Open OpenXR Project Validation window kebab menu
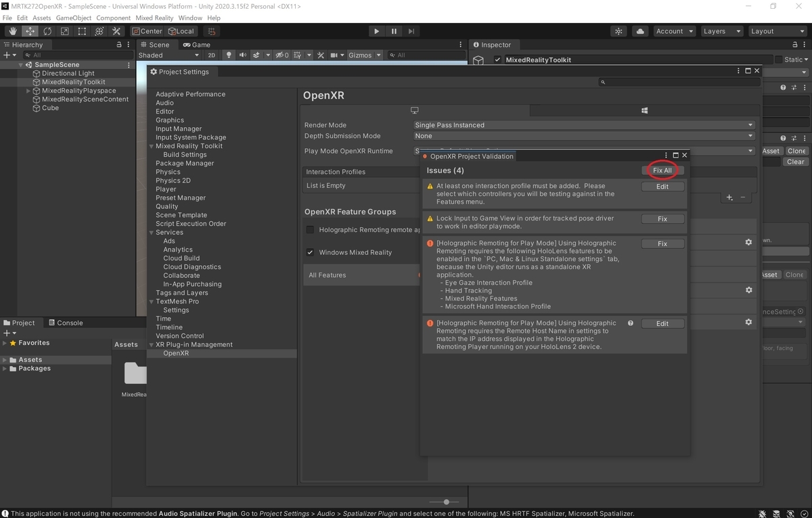This screenshot has width=812, height=518. point(667,156)
